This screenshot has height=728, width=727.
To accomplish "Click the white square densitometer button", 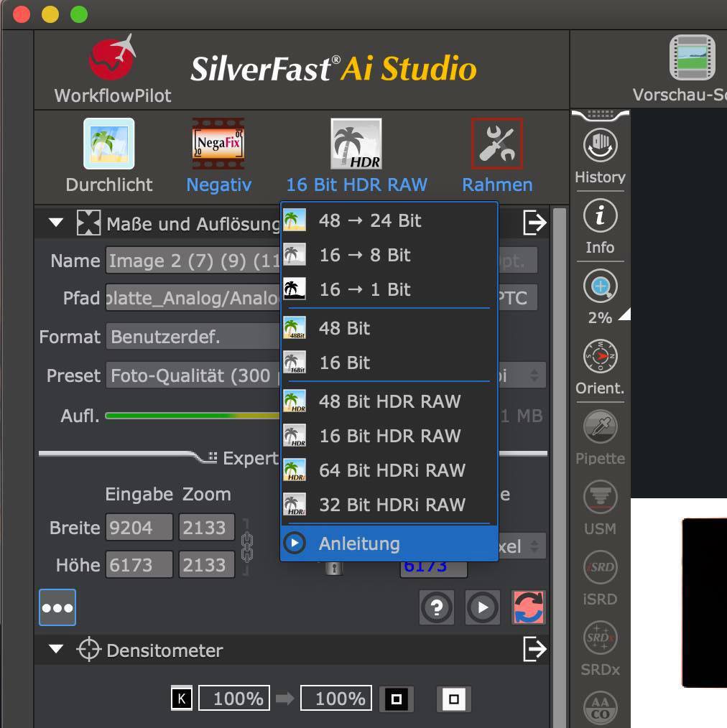I will coord(454,699).
